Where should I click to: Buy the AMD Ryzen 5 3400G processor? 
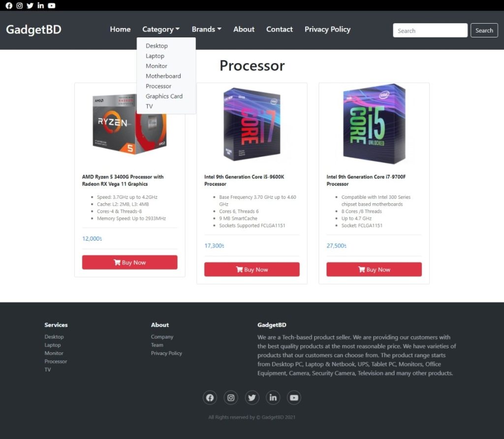pos(129,262)
